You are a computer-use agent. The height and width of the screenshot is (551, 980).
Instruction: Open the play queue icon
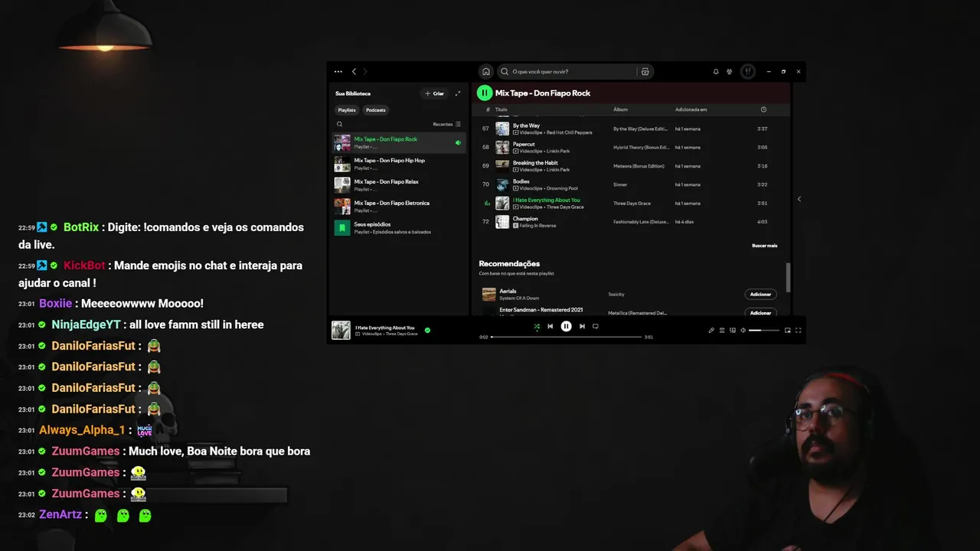tap(722, 331)
